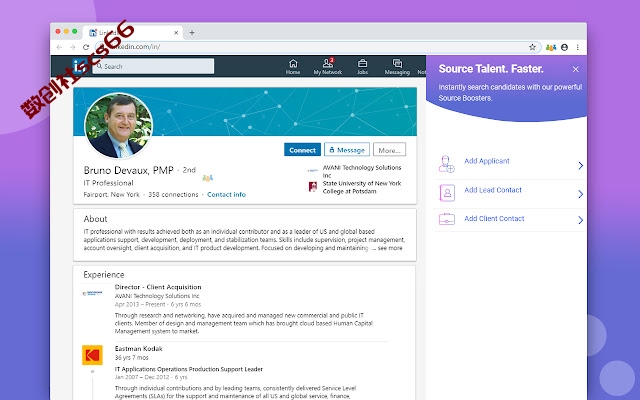This screenshot has height=400, width=640.
Task: Open LinkedIn Home icon
Action: pyautogui.click(x=293, y=64)
